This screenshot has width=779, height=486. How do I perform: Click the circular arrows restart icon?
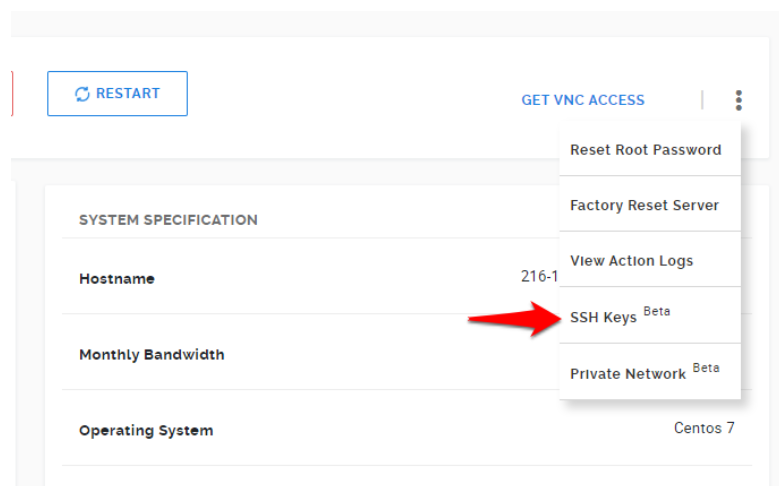point(82,94)
